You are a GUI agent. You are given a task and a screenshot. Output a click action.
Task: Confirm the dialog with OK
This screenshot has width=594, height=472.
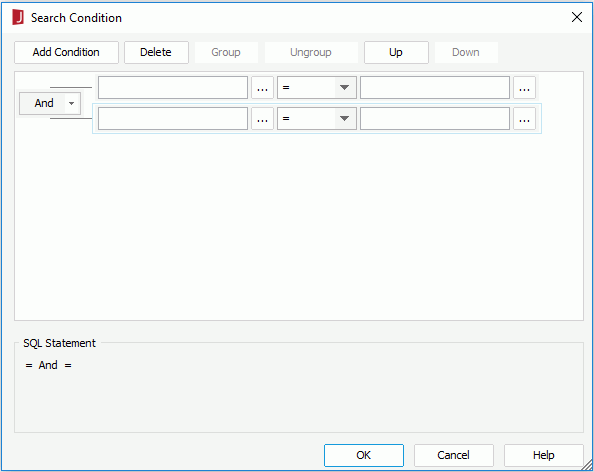(364, 455)
